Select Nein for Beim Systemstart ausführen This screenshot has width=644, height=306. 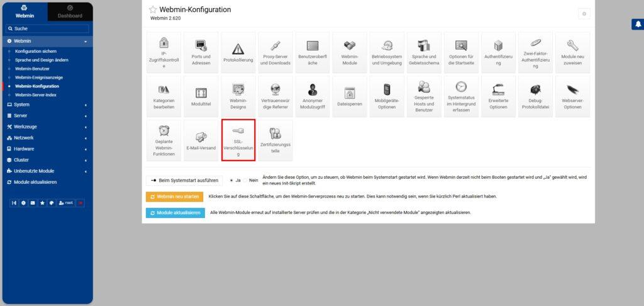click(x=246, y=181)
